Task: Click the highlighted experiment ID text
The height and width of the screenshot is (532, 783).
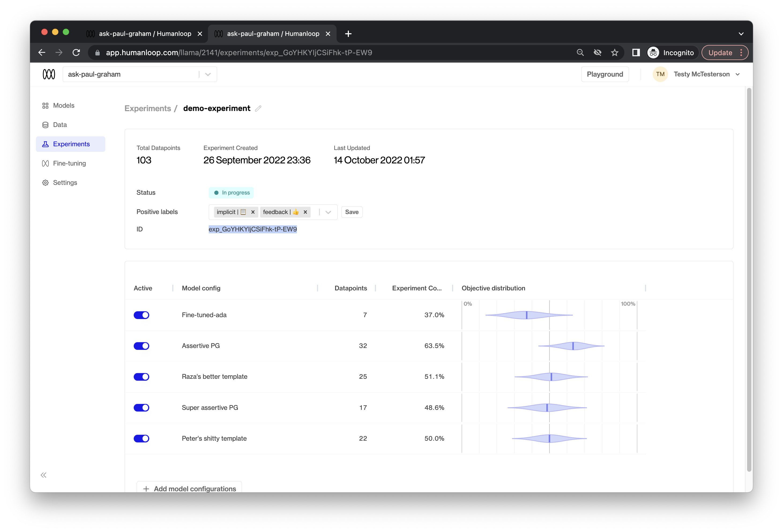Action: coord(253,229)
